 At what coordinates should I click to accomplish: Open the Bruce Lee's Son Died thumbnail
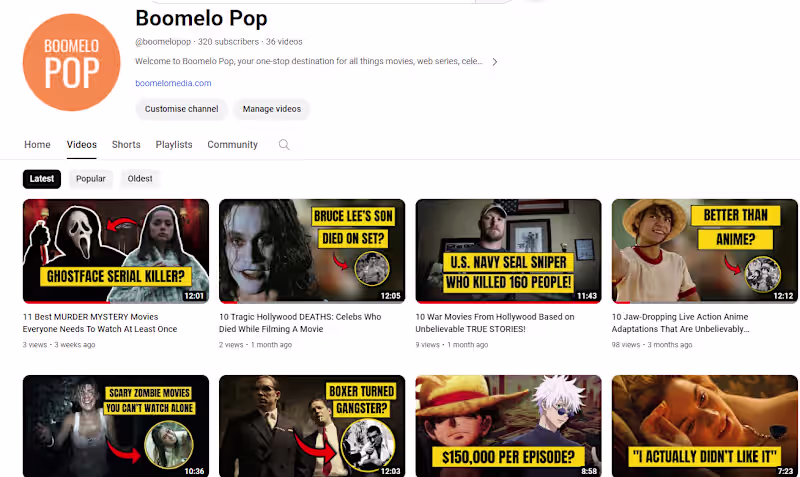(312, 251)
